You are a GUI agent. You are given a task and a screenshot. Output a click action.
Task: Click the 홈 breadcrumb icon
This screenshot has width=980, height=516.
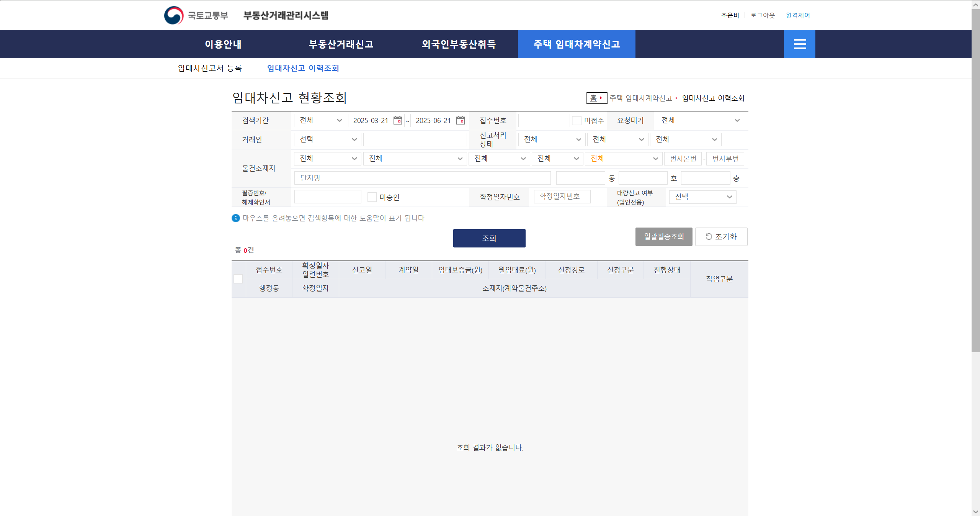coord(596,98)
